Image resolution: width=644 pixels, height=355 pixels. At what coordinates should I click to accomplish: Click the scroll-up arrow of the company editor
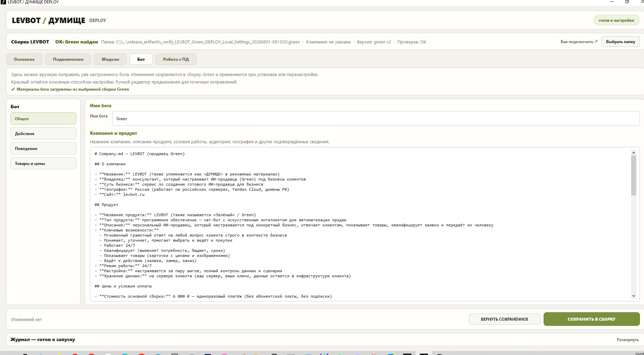(633, 153)
